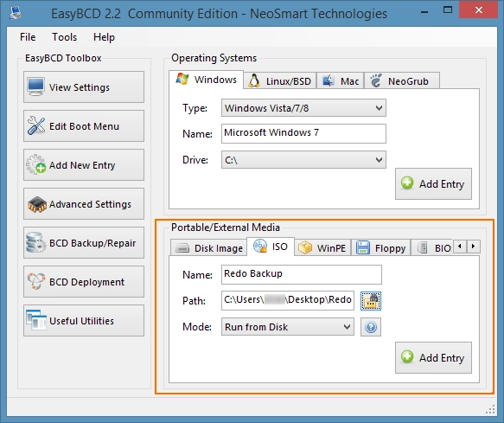This screenshot has width=504, height=423.
Task: Open BCD Backup/Repair tool
Action: (84, 243)
